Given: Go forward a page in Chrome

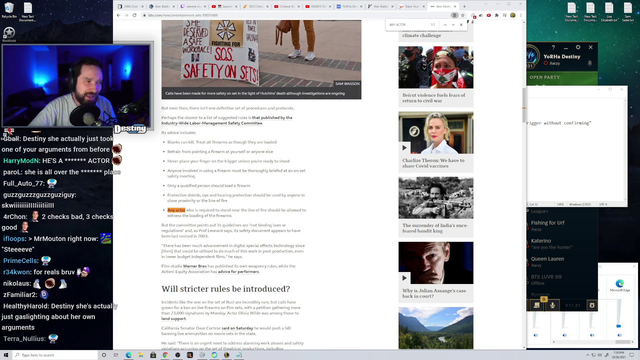Looking at the screenshot, I should pos(126,15).
